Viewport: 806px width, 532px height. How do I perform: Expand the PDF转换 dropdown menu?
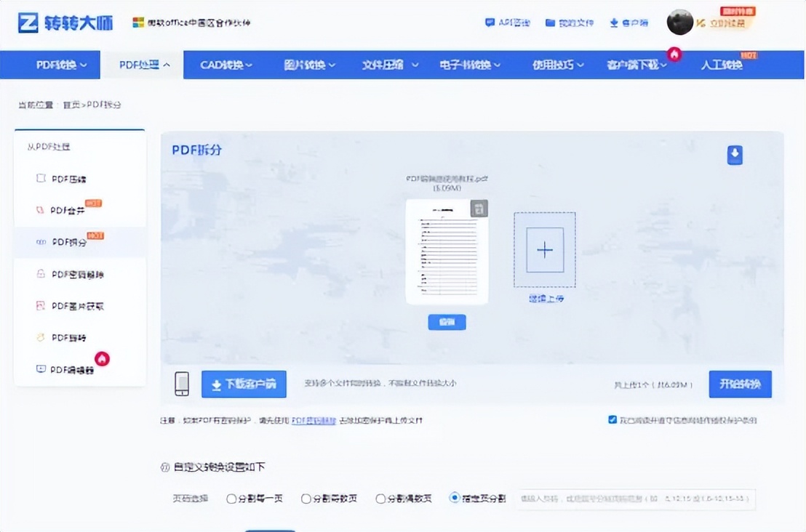[x=61, y=65]
